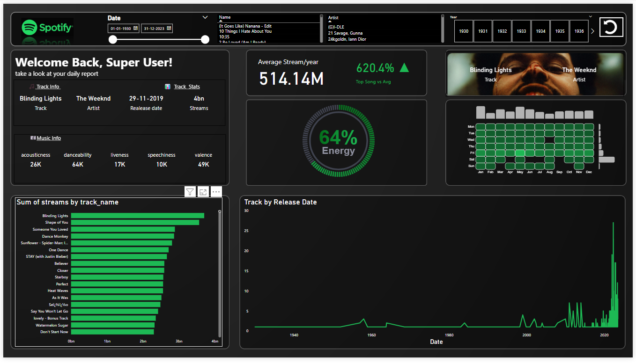Expand the Date slicer dropdown chevron
Image resolution: width=636 pixels, height=364 pixels.
(x=205, y=17)
